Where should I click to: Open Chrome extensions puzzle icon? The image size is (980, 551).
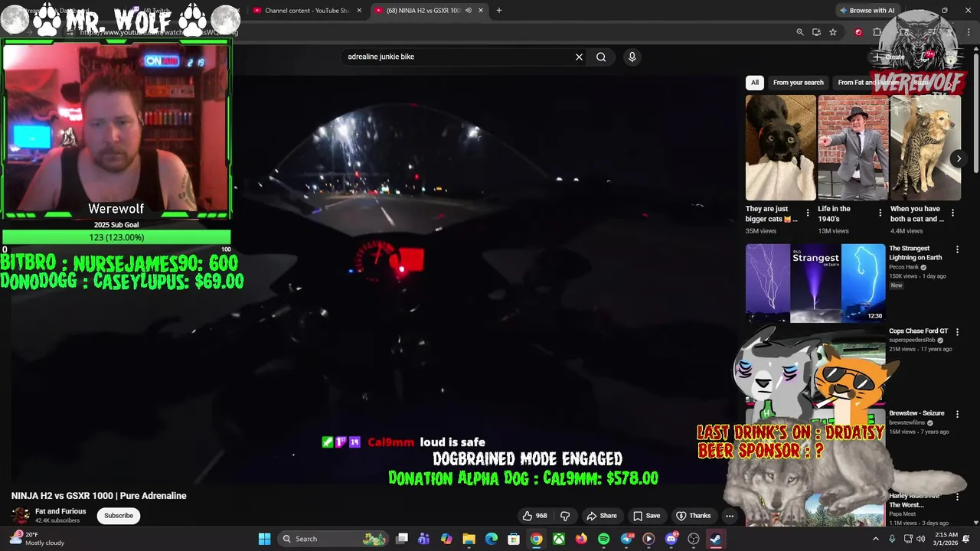click(x=877, y=32)
